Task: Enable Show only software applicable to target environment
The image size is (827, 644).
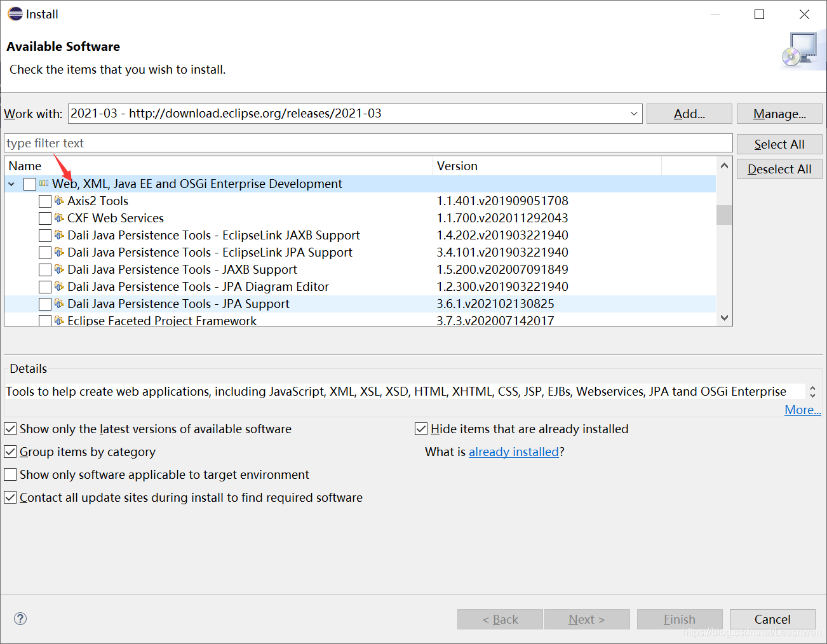Action: coord(11,475)
